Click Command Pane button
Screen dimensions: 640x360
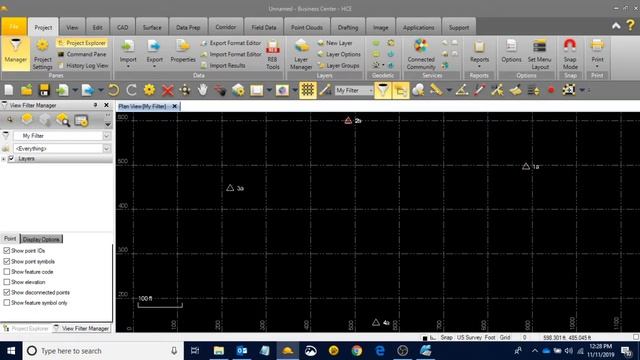pos(82,54)
